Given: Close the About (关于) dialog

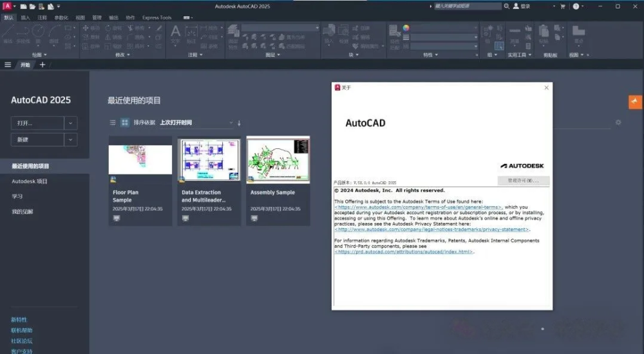Looking at the screenshot, I should click(x=546, y=88).
